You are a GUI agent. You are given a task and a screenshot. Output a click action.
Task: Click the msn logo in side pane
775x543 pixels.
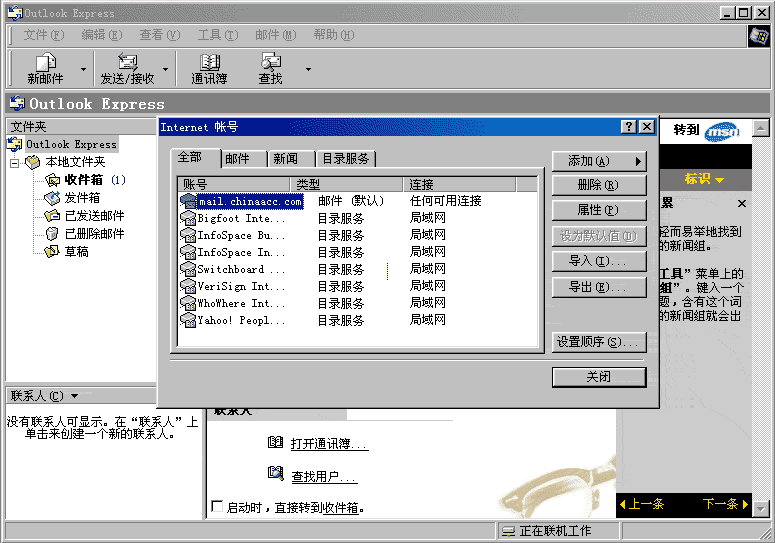tap(722, 131)
